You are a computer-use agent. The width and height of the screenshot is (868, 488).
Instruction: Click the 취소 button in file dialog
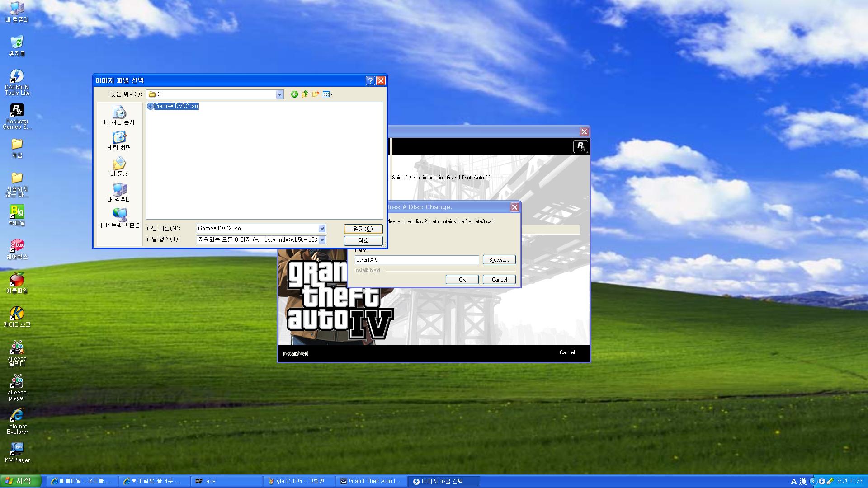[x=363, y=241]
